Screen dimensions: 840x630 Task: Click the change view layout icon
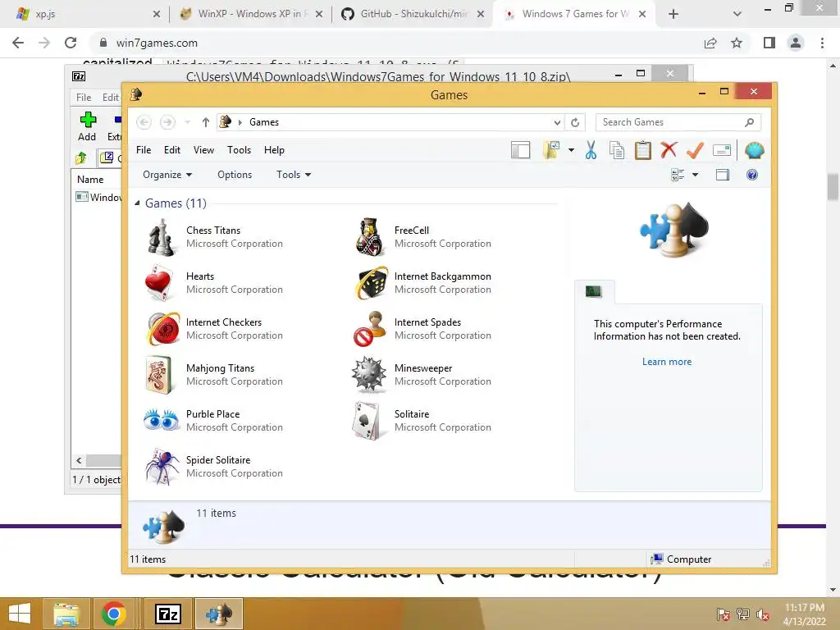(678, 175)
